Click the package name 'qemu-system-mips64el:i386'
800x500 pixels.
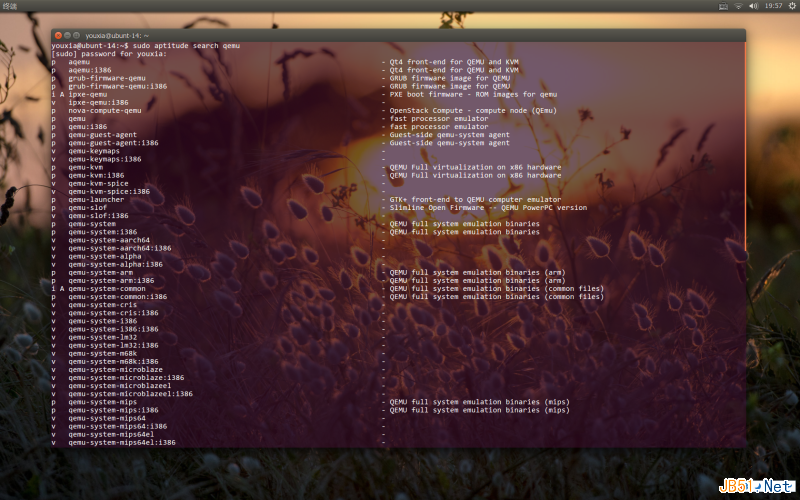click(x=122, y=443)
